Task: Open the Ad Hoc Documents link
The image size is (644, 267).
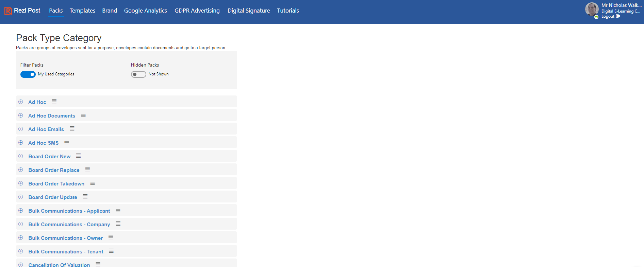Action: pyautogui.click(x=52, y=115)
